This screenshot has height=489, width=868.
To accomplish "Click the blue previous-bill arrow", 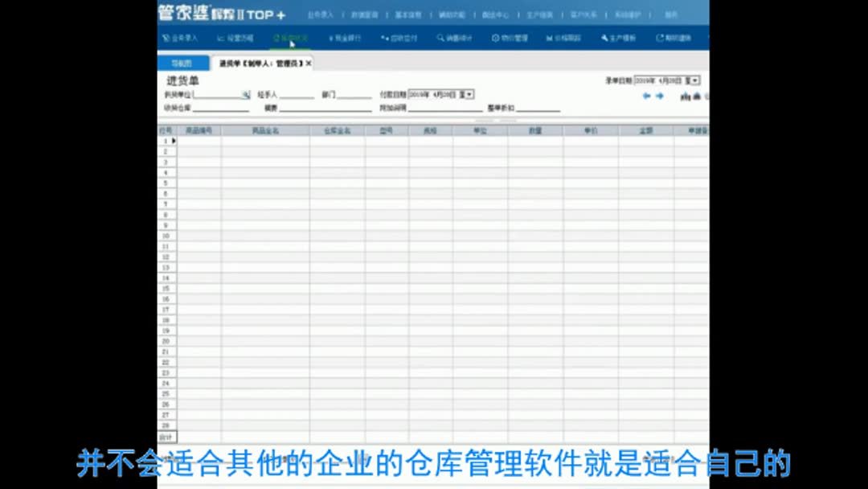I will tap(647, 95).
